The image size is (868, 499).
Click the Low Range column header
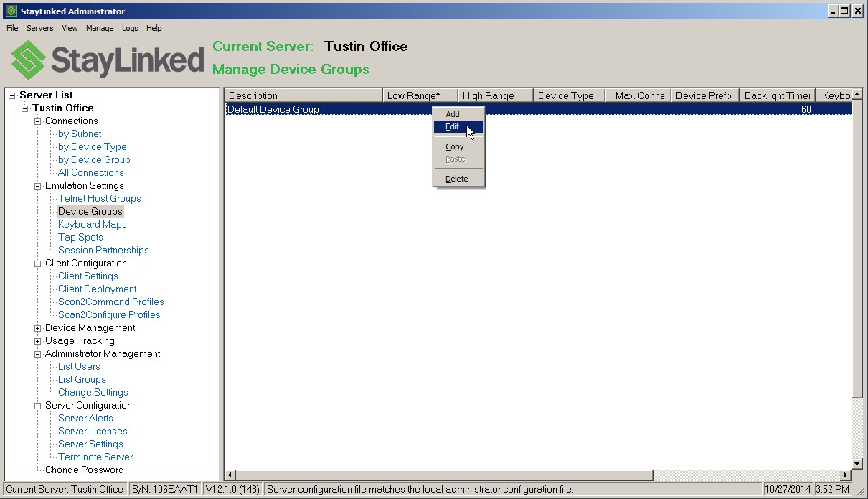pos(420,94)
